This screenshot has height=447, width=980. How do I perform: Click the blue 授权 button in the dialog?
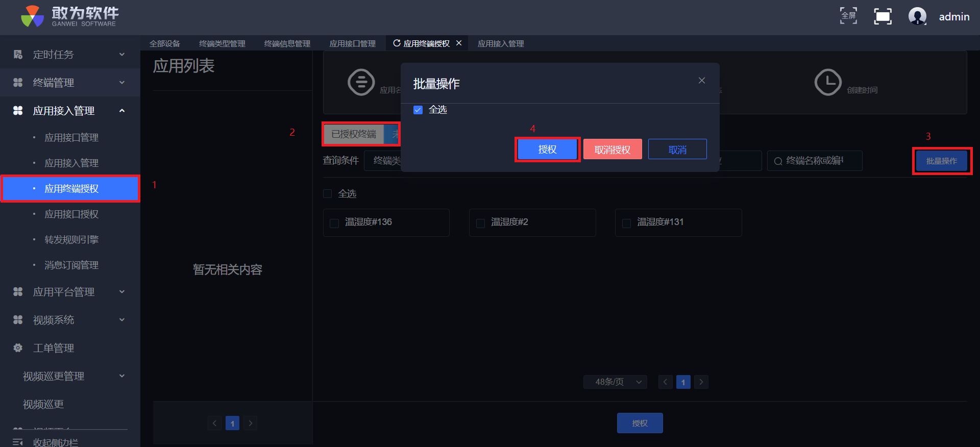tap(547, 150)
